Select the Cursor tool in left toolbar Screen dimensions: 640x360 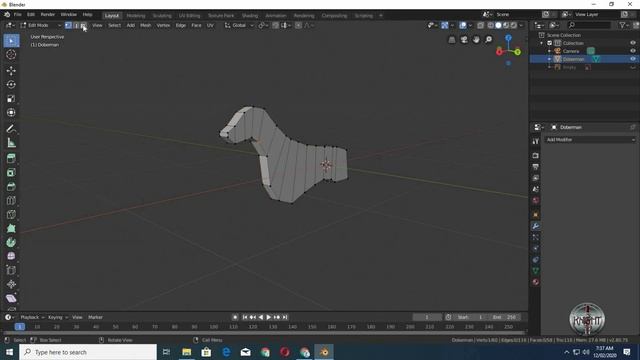pyautogui.click(x=11, y=55)
